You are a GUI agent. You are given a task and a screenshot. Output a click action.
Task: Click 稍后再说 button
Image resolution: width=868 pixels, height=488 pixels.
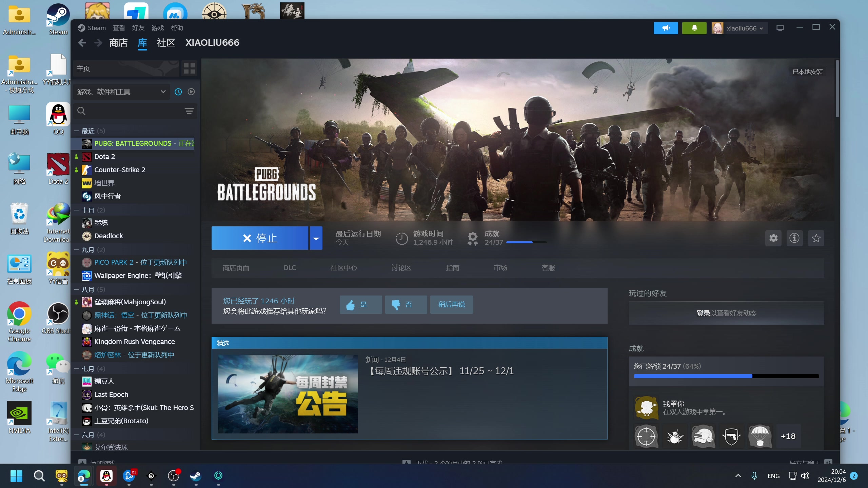point(451,304)
